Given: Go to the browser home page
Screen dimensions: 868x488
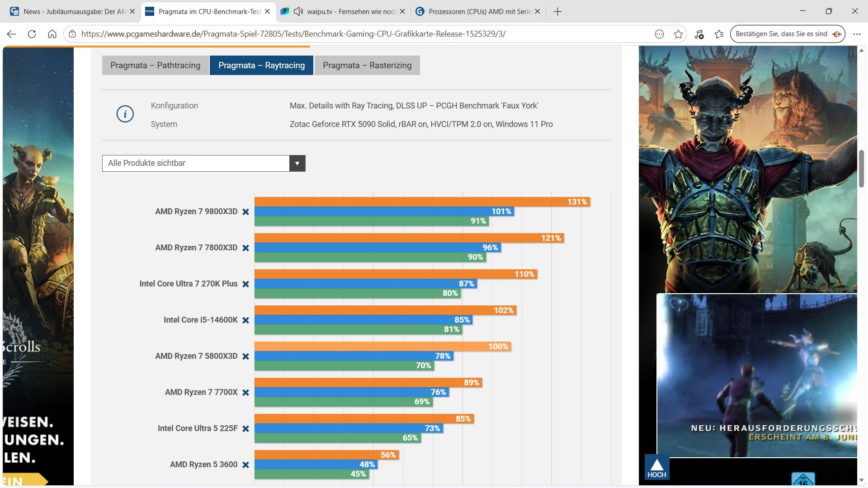Looking at the screenshot, I should point(52,34).
